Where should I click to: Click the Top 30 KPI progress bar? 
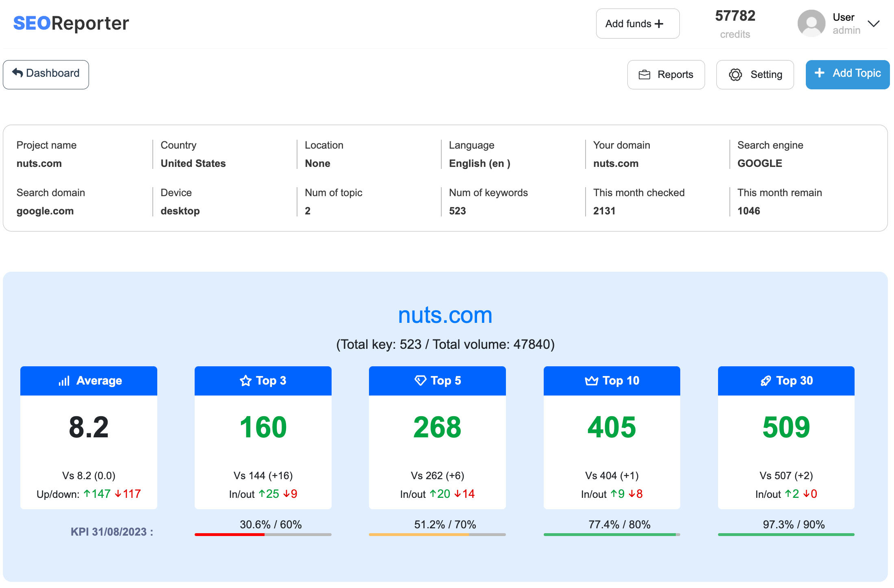(786, 534)
